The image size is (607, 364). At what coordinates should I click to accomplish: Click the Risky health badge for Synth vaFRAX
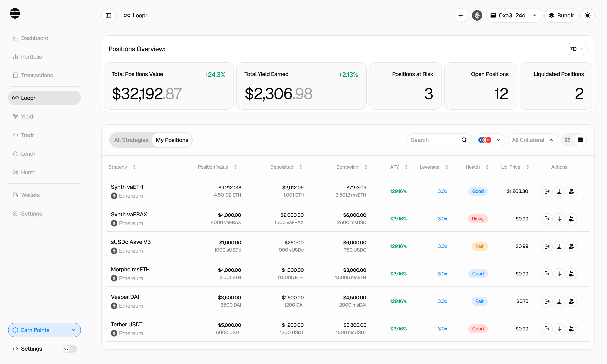478,219
